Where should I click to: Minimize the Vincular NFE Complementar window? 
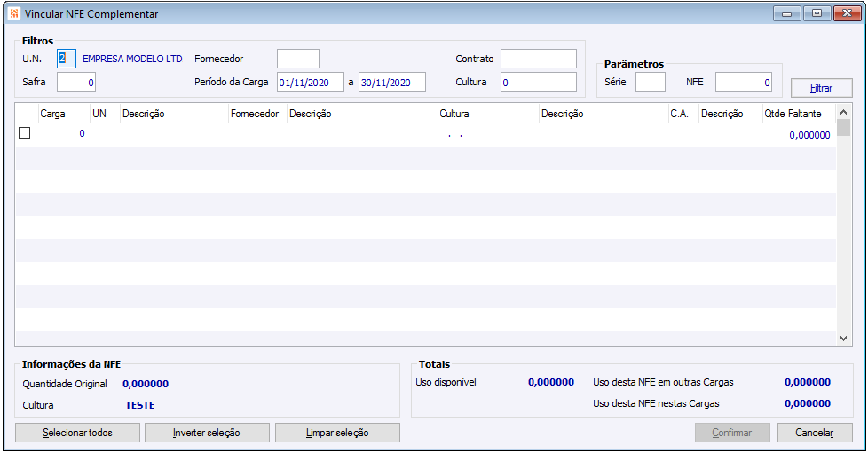click(x=787, y=13)
